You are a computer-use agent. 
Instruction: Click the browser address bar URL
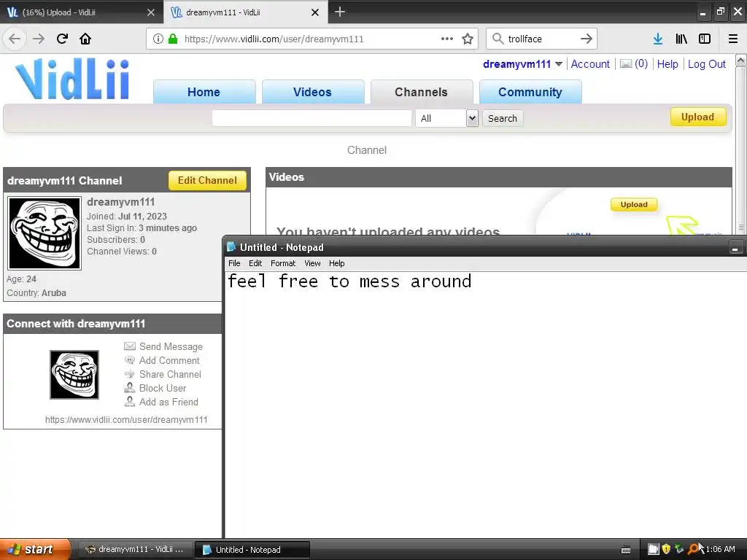pos(274,39)
